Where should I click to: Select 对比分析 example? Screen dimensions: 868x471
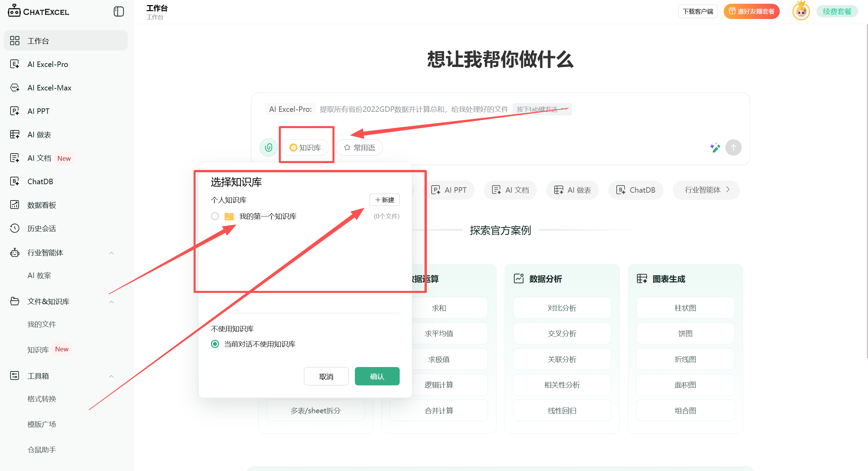coord(562,308)
